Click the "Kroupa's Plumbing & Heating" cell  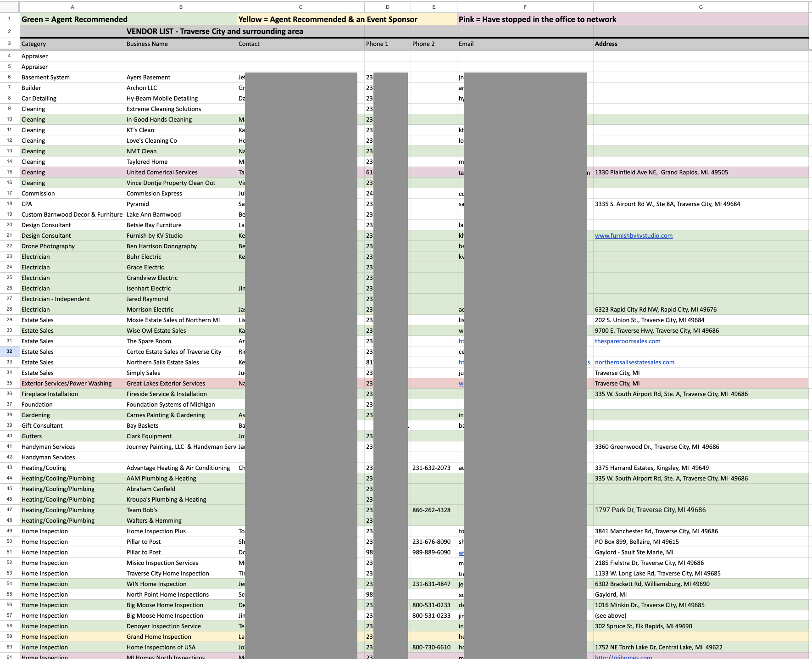tap(181, 499)
